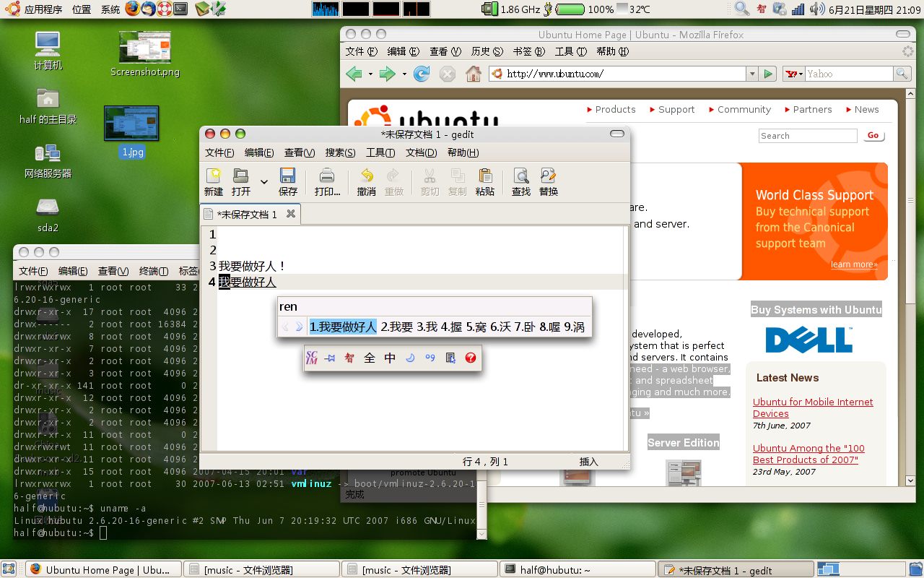Click gedit's 替换 (Replace) toolbar icon

pos(549,182)
